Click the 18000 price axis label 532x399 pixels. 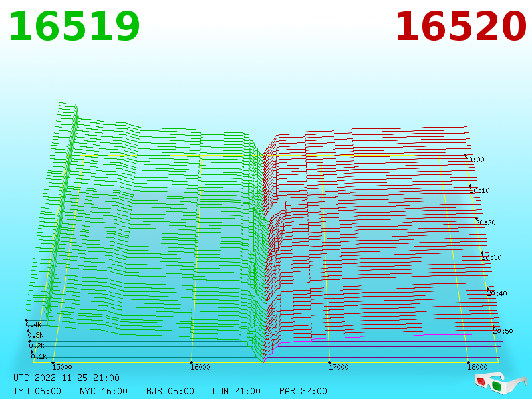tap(477, 367)
